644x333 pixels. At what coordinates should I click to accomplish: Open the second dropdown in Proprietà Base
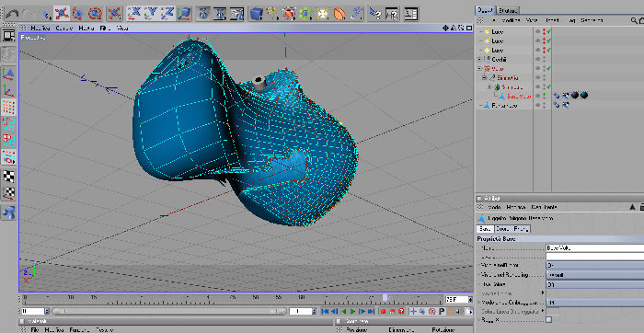[x=594, y=275]
